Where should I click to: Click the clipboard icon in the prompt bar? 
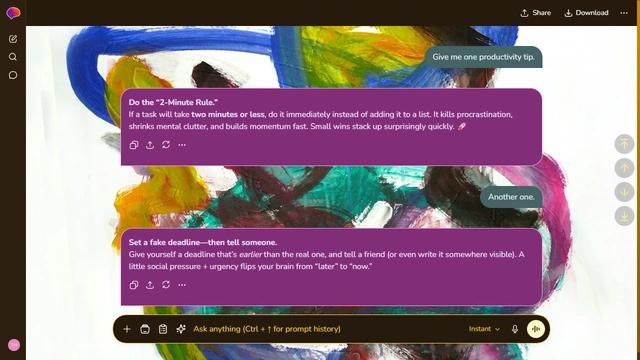point(163,329)
